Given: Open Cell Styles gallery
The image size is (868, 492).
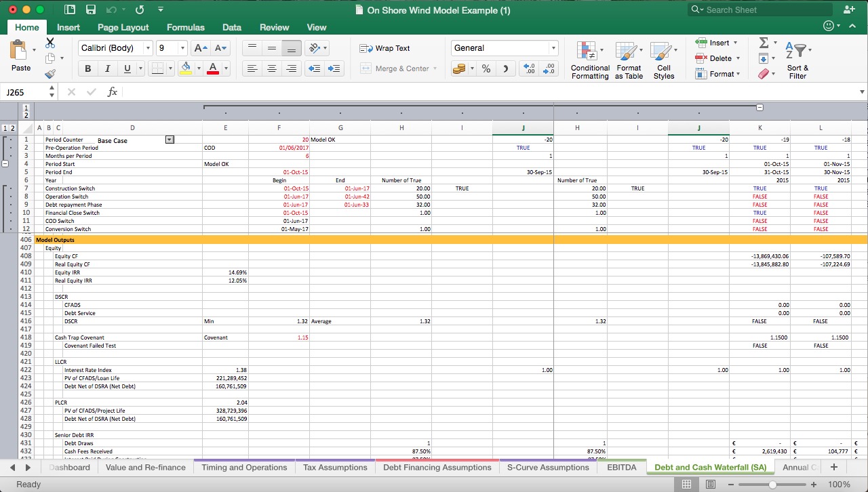Looking at the screenshot, I should (x=664, y=60).
